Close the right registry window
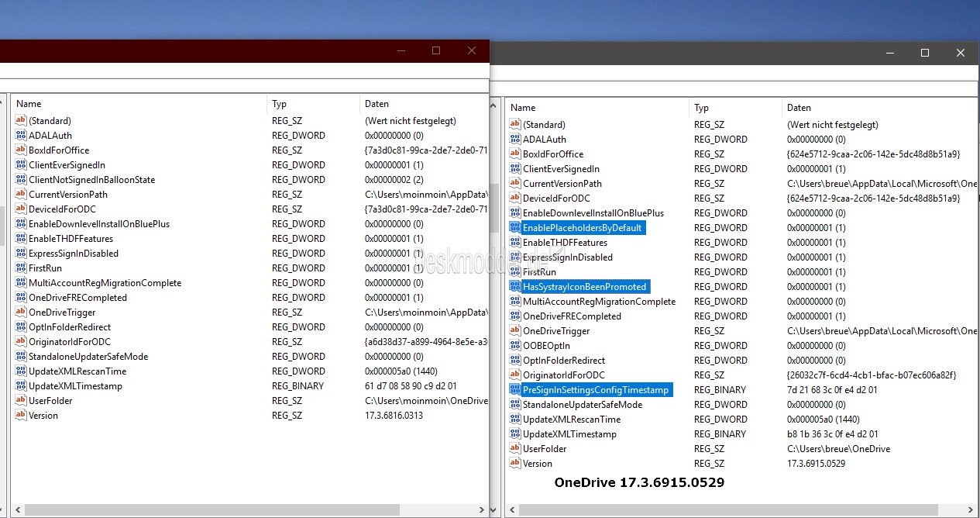The height and width of the screenshot is (518, 980). [x=961, y=53]
